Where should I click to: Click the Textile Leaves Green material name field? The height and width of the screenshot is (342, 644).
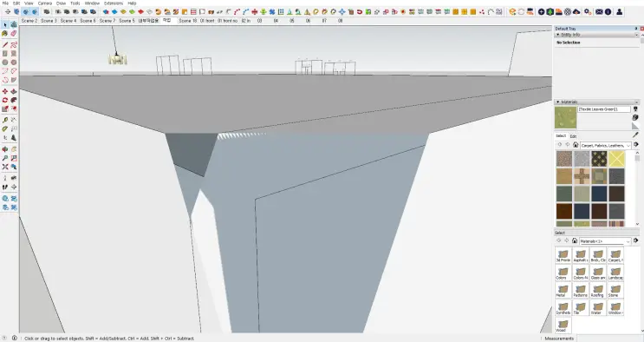[x=604, y=109]
